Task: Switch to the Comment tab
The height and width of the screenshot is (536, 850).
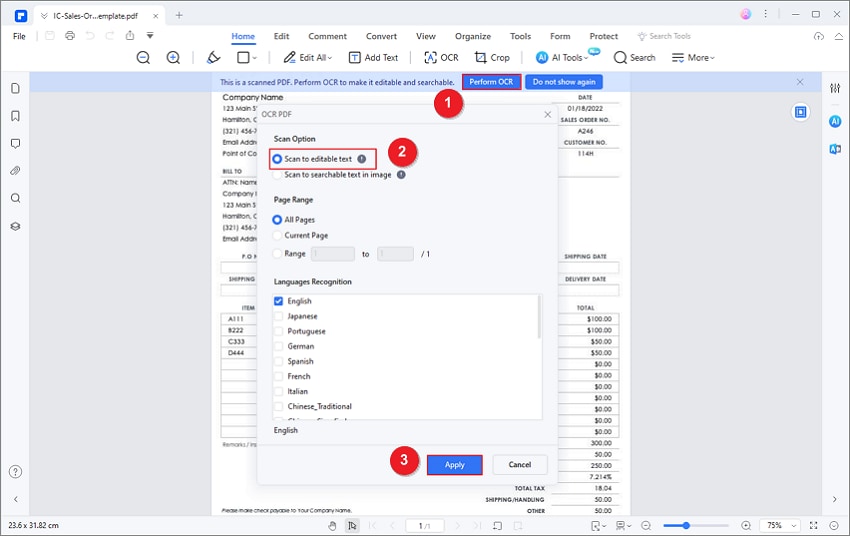Action: (x=327, y=36)
